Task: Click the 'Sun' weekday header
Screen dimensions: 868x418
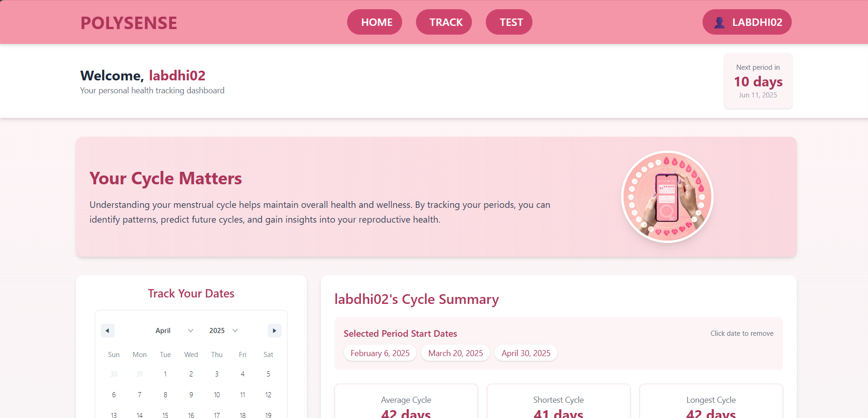Action: click(x=114, y=355)
